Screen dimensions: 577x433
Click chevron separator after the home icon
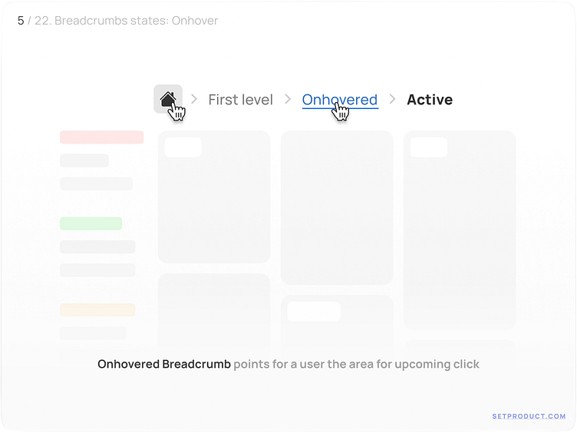click(194, 99)
